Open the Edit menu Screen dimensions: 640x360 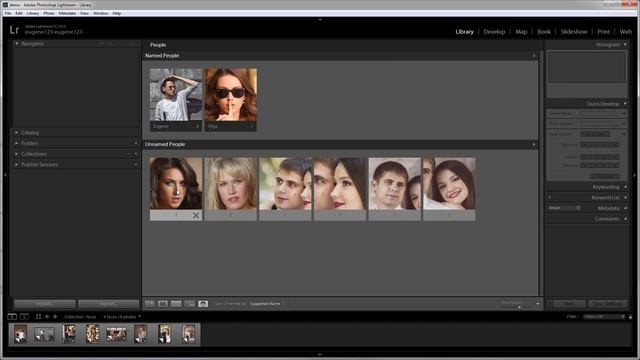point(19,13)
